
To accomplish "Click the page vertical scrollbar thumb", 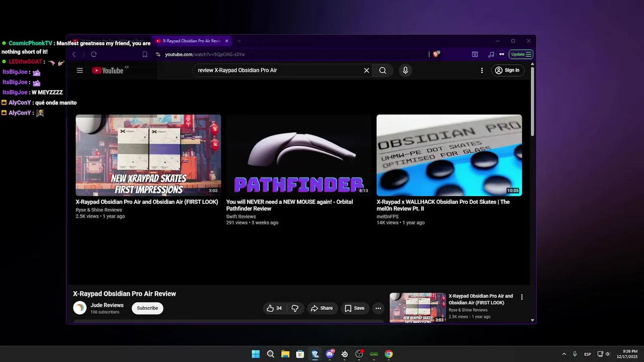I will (x=532, y=101).
